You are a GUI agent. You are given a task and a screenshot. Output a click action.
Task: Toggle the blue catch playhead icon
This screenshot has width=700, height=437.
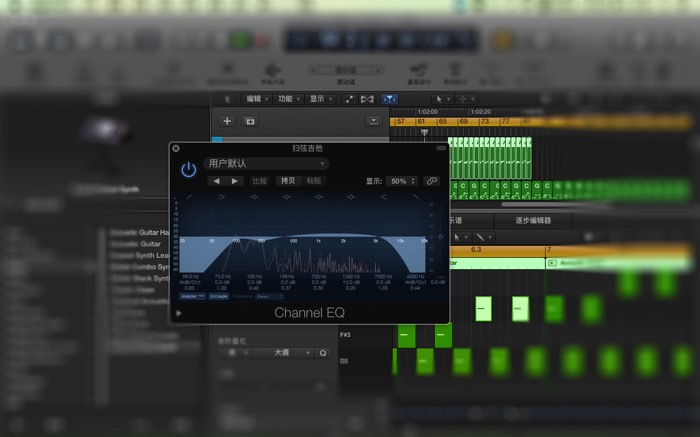389,99
